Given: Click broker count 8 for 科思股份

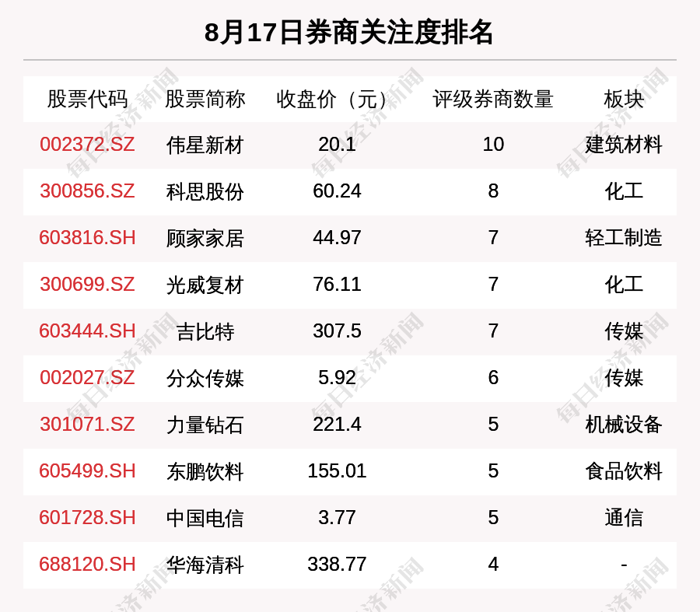Looking at the screenshot, I should [x=493, y=191].
